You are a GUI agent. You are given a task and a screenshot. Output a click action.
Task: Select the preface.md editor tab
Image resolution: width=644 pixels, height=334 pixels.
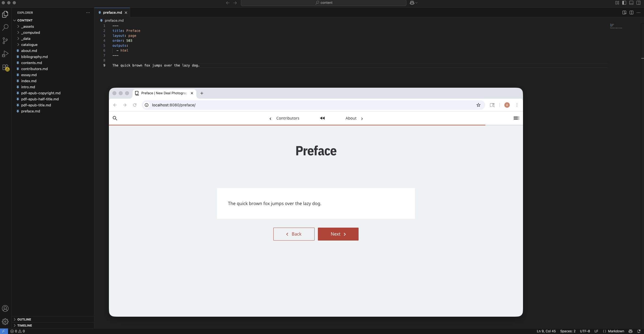[112, 13]
